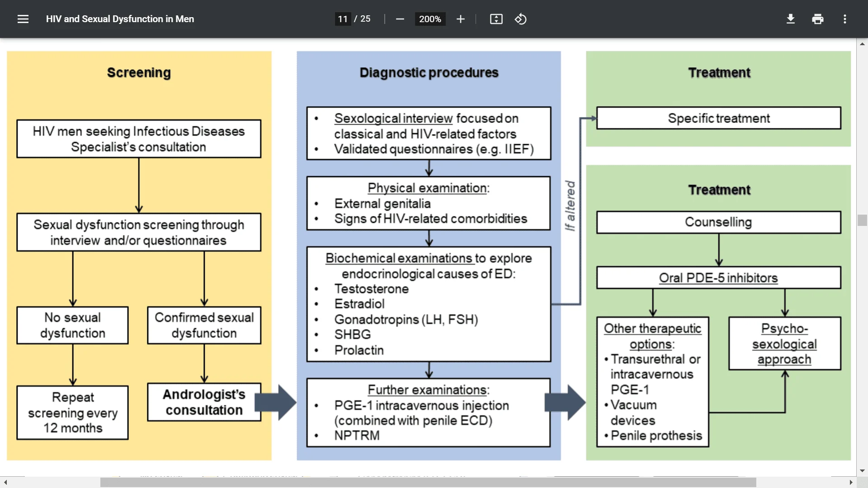
Task: Select the 200% zoom level dropdown
Action: 429,19
